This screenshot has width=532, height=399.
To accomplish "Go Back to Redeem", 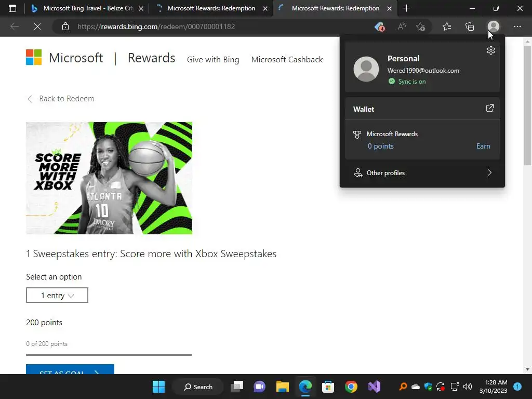I will pos(61,99).
